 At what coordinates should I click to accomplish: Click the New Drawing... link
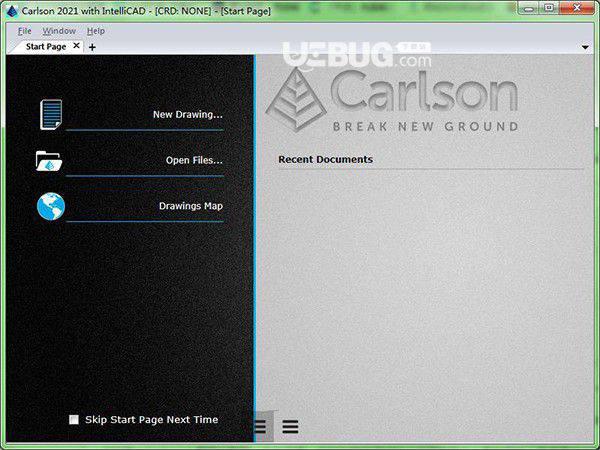[x=188, y=114]
